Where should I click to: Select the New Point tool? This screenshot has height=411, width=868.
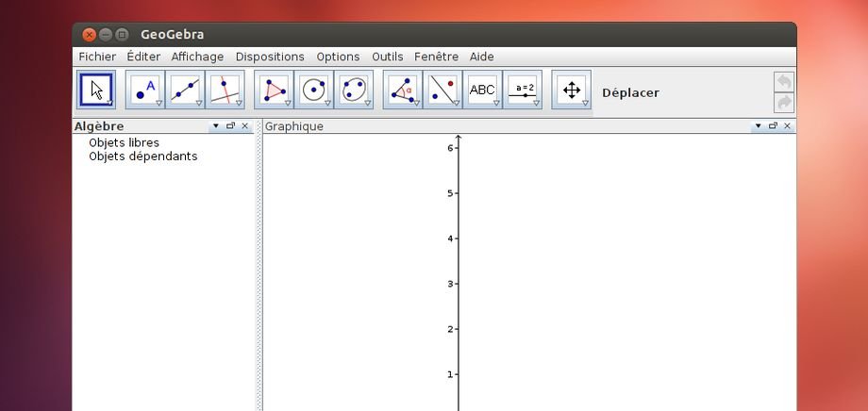(x=145, y=90)
